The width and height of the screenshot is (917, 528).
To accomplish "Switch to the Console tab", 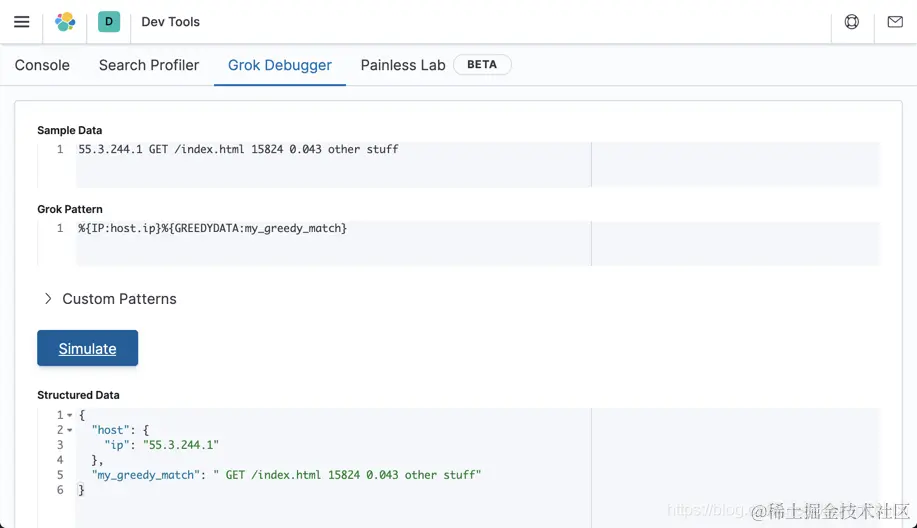I will click(42, 65).
